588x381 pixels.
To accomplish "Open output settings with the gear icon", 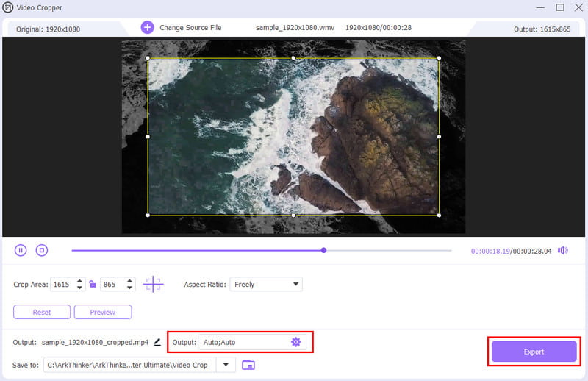I will pyautogui.click(x=296, y=342).
